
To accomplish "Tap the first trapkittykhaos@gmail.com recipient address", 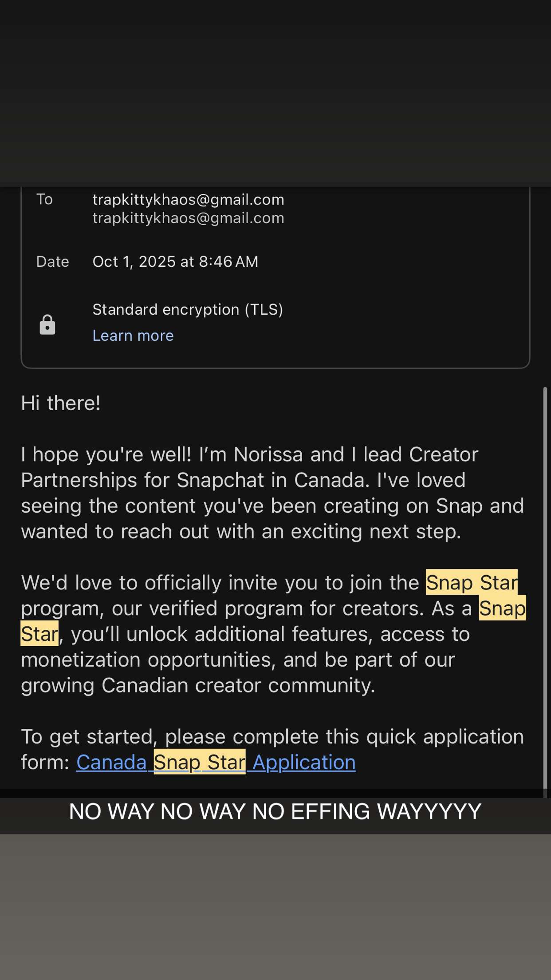I will point(188,200).
